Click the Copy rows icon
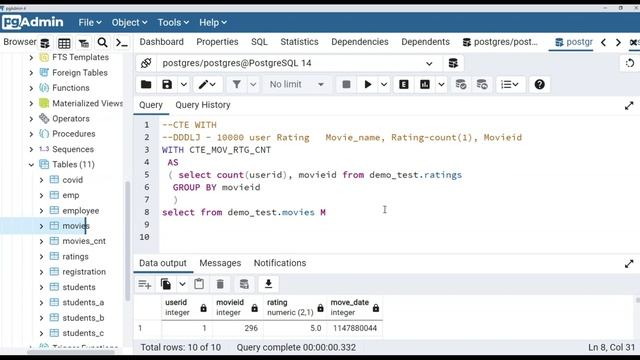This screenshot has height=360, width=640. point(166,284)
